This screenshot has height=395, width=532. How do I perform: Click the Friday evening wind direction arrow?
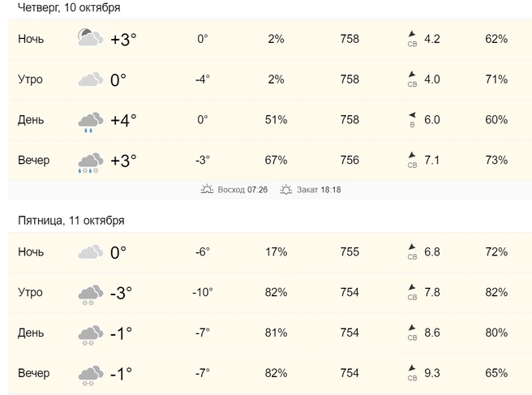(412, 369)
